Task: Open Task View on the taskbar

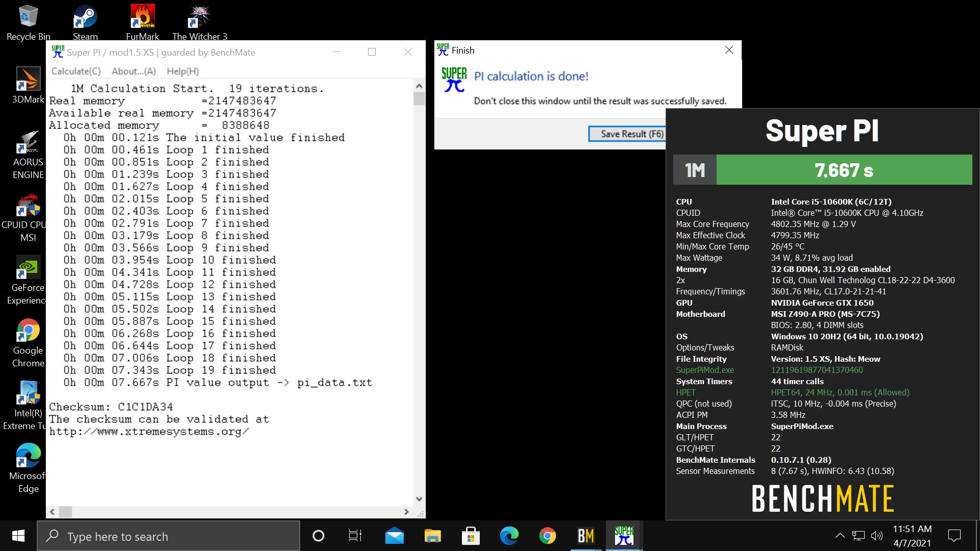Action: 355,536
